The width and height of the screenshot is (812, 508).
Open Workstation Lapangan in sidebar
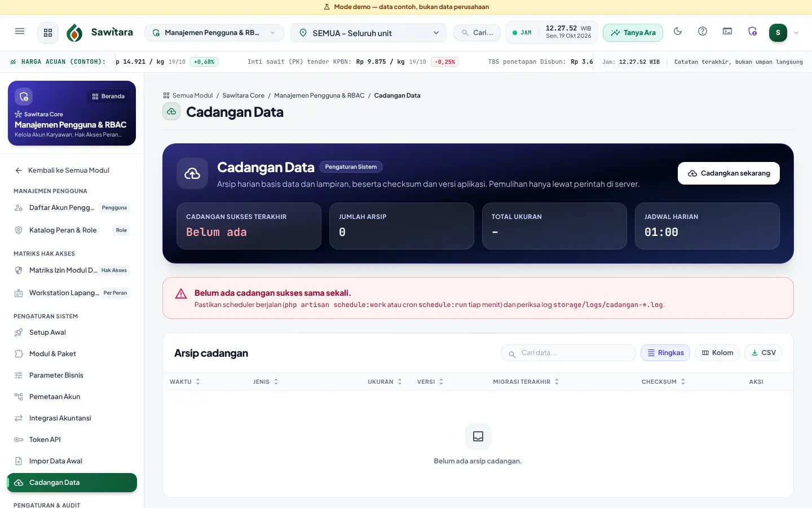[72, 293]
